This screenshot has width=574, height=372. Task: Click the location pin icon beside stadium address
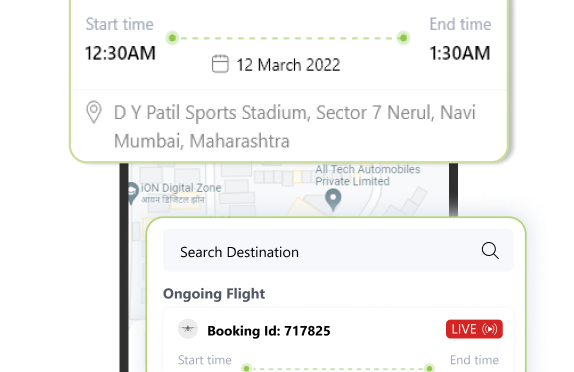94,112
